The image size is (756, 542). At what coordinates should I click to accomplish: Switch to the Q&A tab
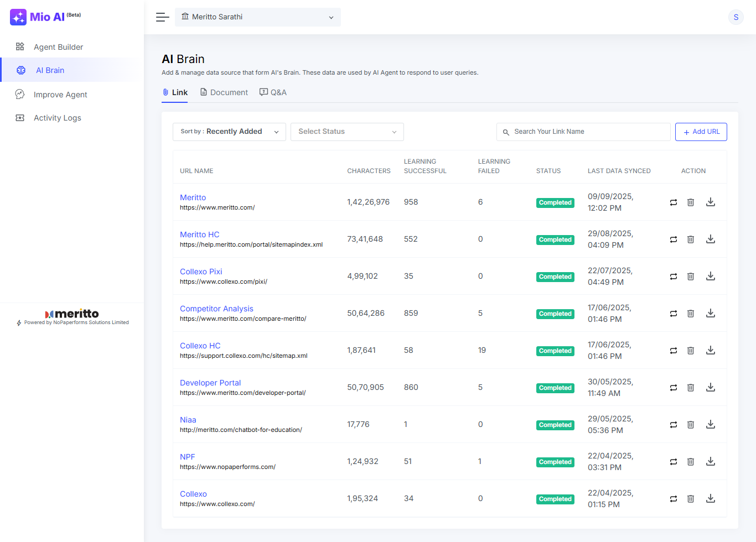[x=273, y=92]
